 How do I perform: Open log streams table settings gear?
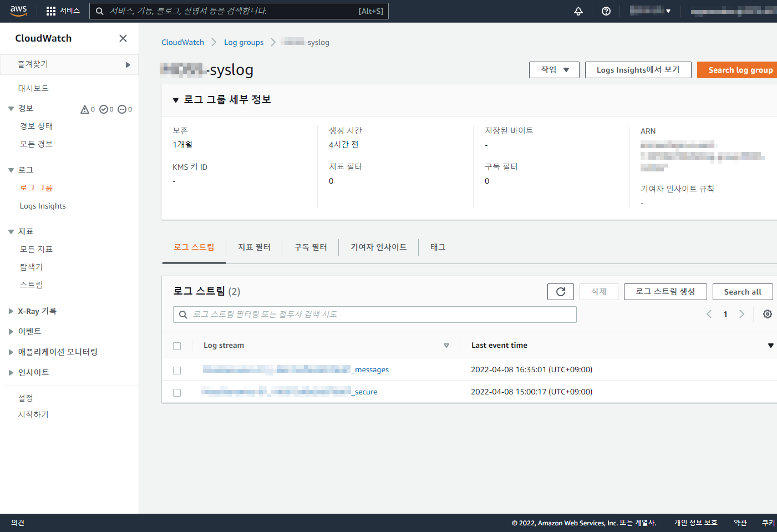tap(768, 314)
